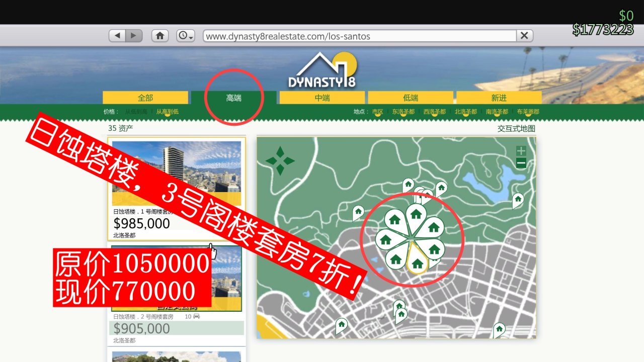Filter location by 市区
This screenshot has height=362, width=644.
(378, 112)
